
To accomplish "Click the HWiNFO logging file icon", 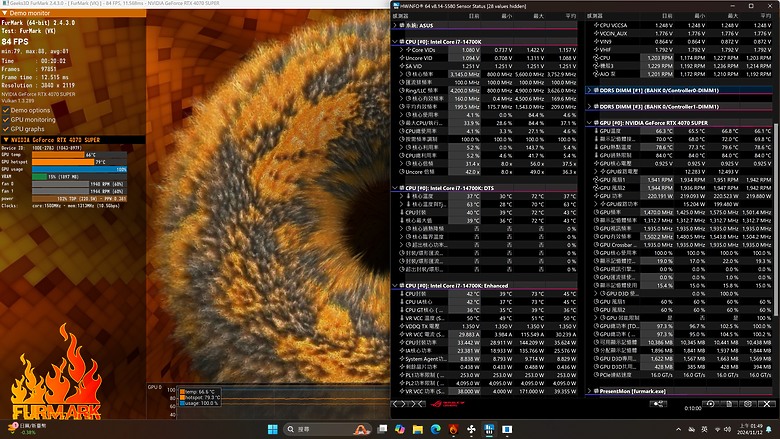I will [729, 404].
